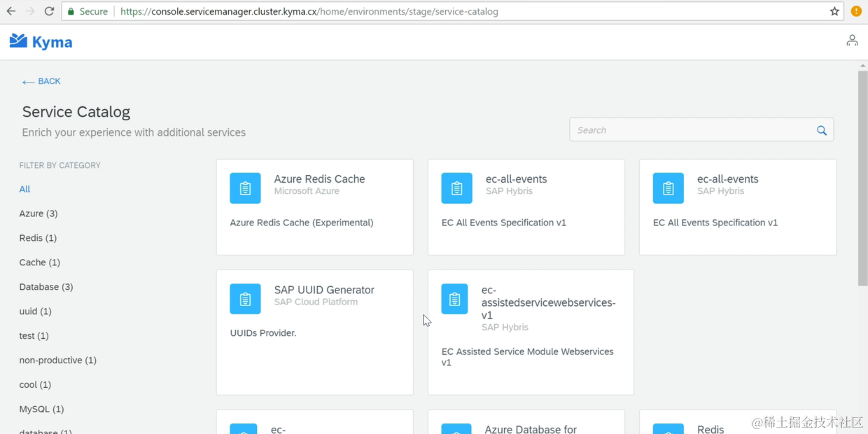Filter by Cache (1) category
The height and width of the screenshot is (434, 868).
click(40, 262)
